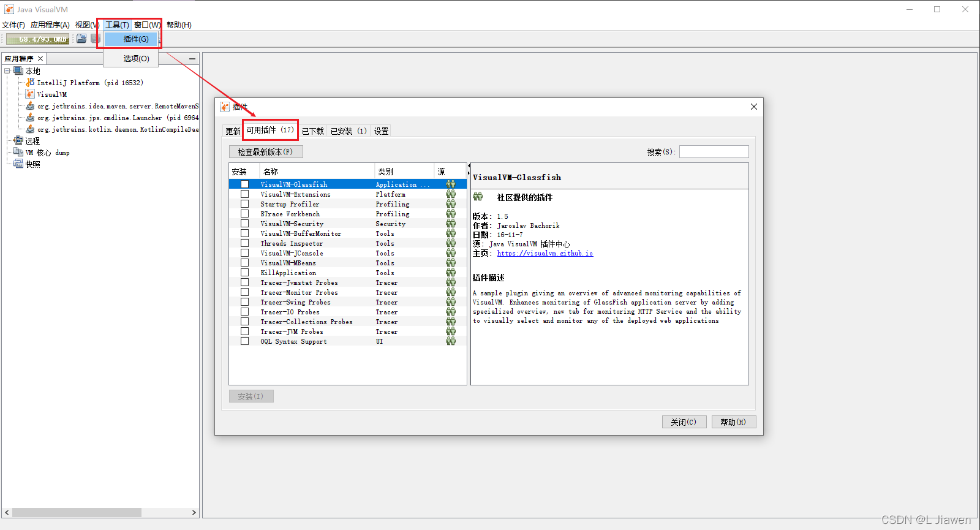This screenshot has width=980, height=530.
Task: Click the applications panel horizontal scrollbar thumb
Action: pos(77,512)
